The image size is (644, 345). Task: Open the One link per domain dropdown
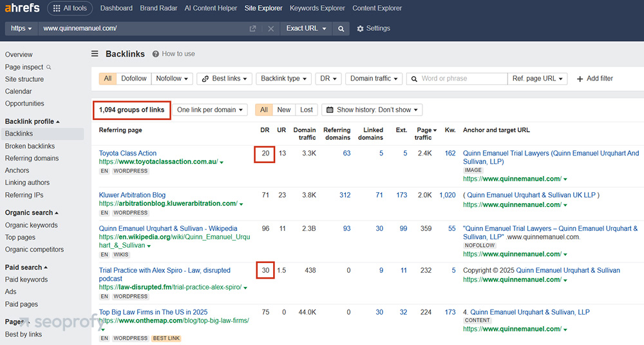point(210,110)
